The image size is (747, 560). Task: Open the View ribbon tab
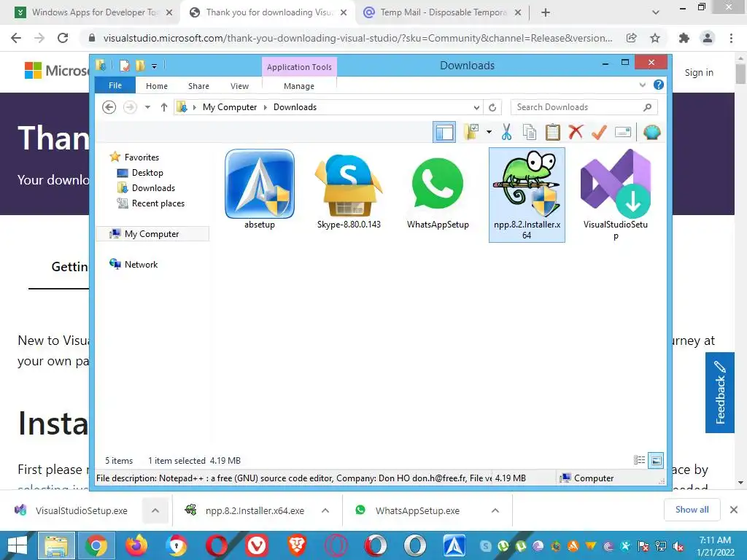[x=239, y=86]
